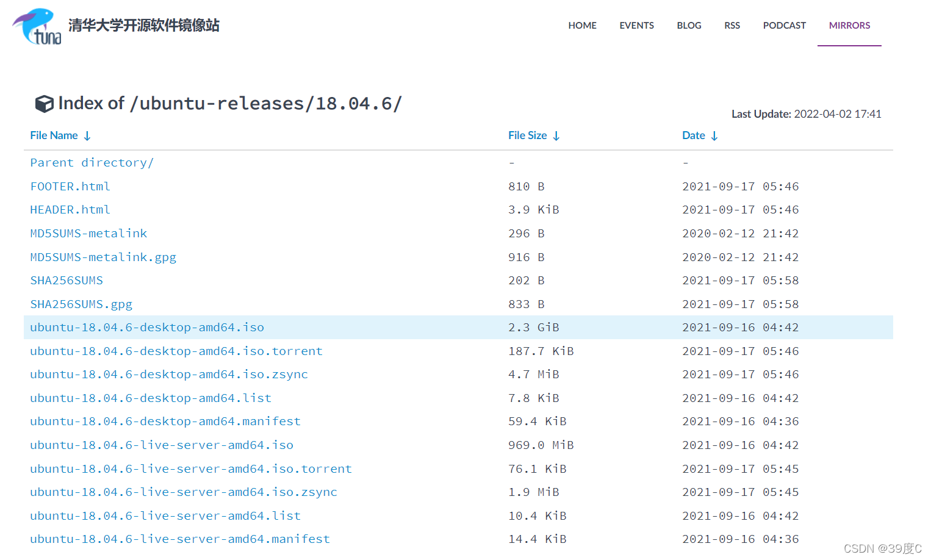Open the PODCAST menu item

point(785,26)
